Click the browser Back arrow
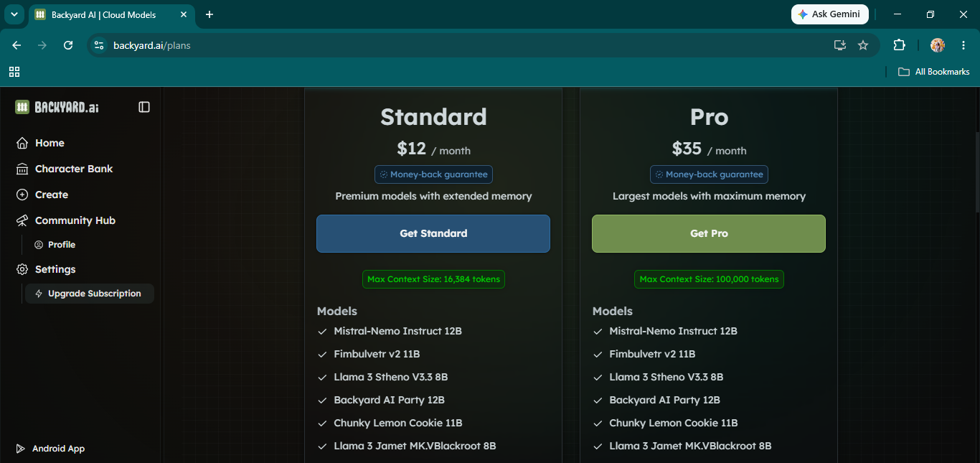Screen dimensions: 980x463 click(17, 45)
